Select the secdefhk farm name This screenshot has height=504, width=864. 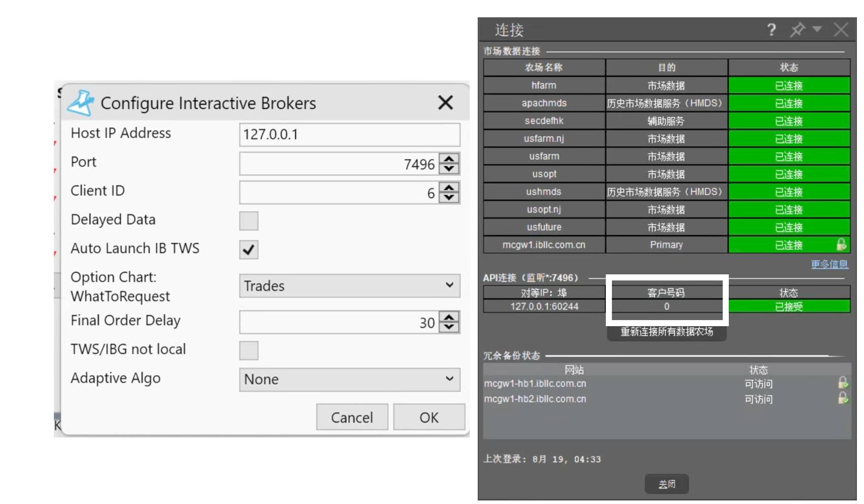544,121
